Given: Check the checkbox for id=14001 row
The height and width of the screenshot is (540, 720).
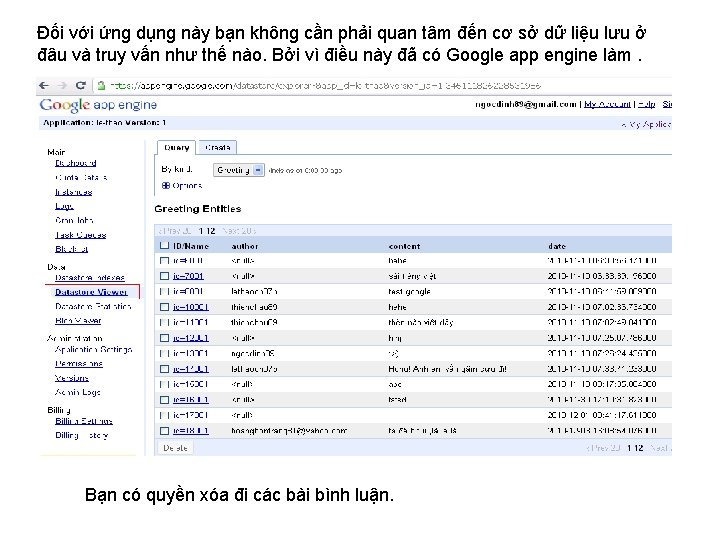Looking at the screenshot, I should tap(164, 369).
